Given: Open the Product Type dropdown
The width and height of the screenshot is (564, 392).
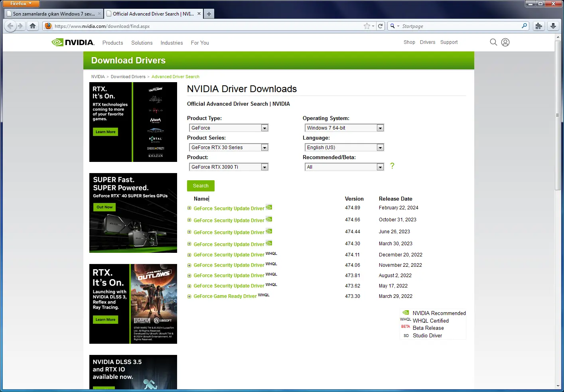Looking at the screenshot, I should [x=229, y=128].
